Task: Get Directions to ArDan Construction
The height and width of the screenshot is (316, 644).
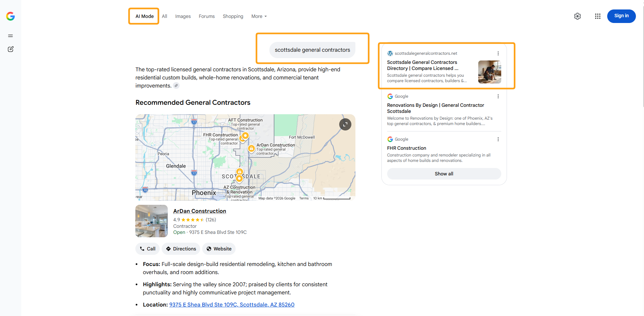Action: (x=181, y=249)
